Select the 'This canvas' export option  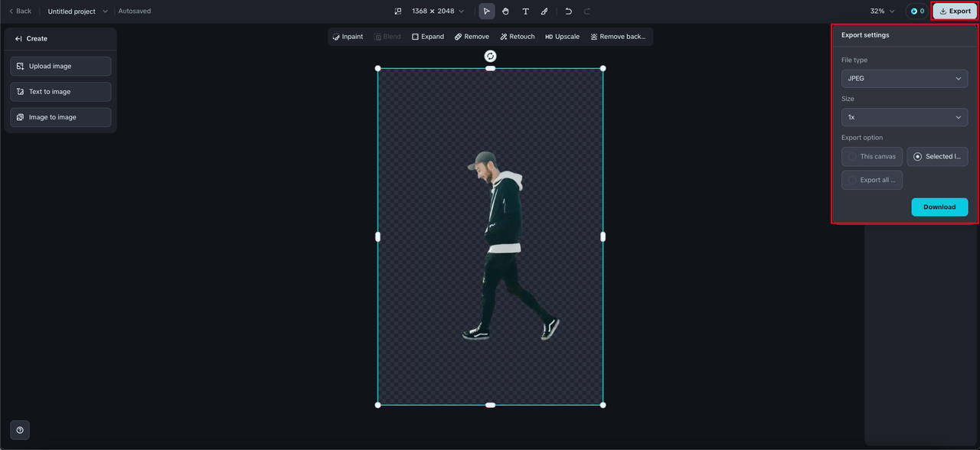click(x=872, y=157)
